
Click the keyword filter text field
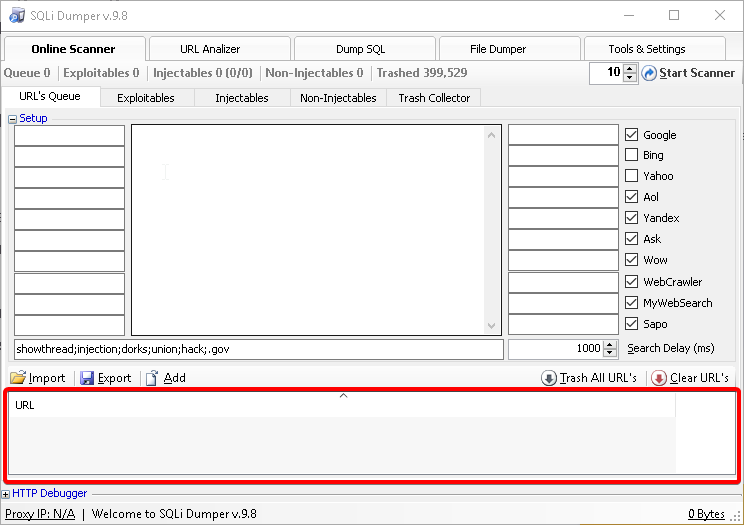pos(258,349)
